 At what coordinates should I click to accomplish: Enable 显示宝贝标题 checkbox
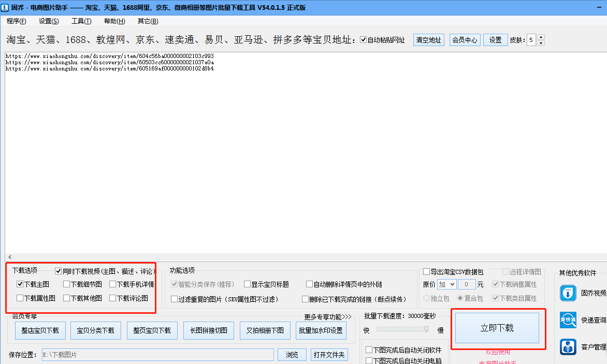(x=248, y=284)
